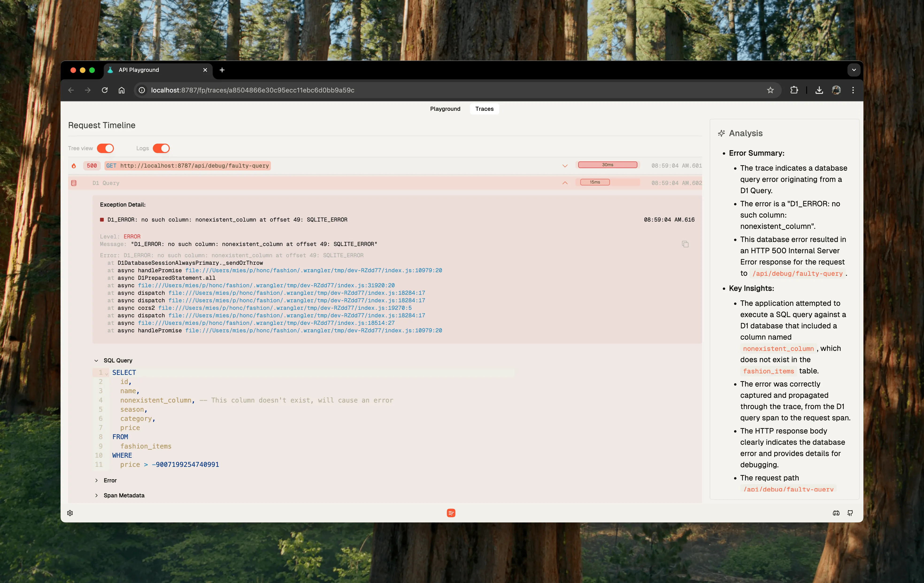
Task: Select the Traces tab
Action: click(484, 108)
